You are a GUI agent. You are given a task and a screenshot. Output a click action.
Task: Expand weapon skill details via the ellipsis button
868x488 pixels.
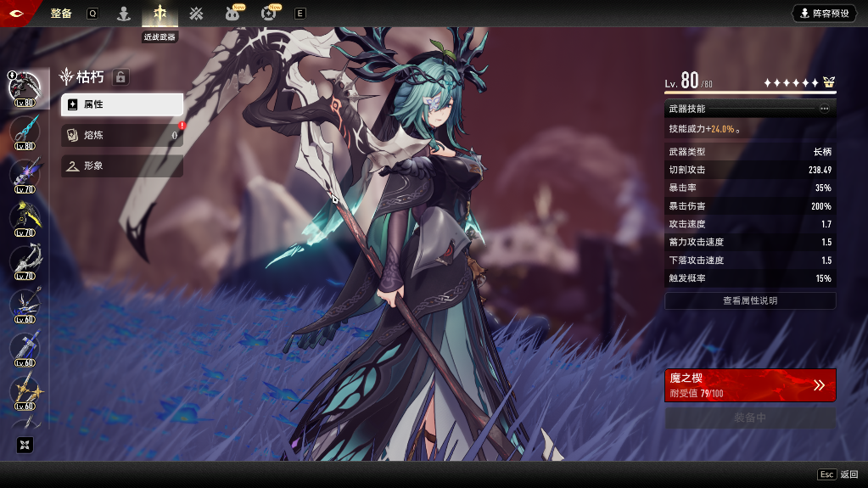pyautogui.click(x=824, y=109)
